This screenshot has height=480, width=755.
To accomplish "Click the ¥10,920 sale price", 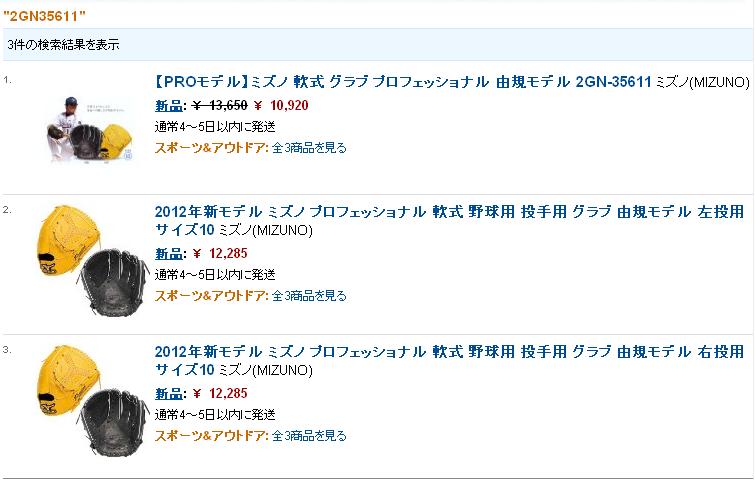I will pyautogui.click(x=282, y=104).
